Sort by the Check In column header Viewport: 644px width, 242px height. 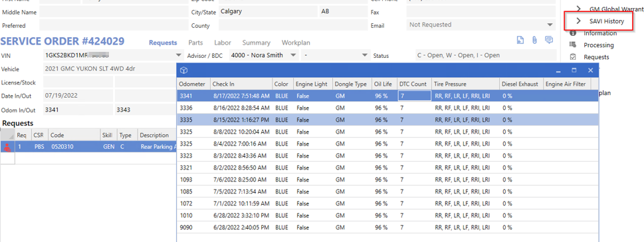click(x=241, y=84)
